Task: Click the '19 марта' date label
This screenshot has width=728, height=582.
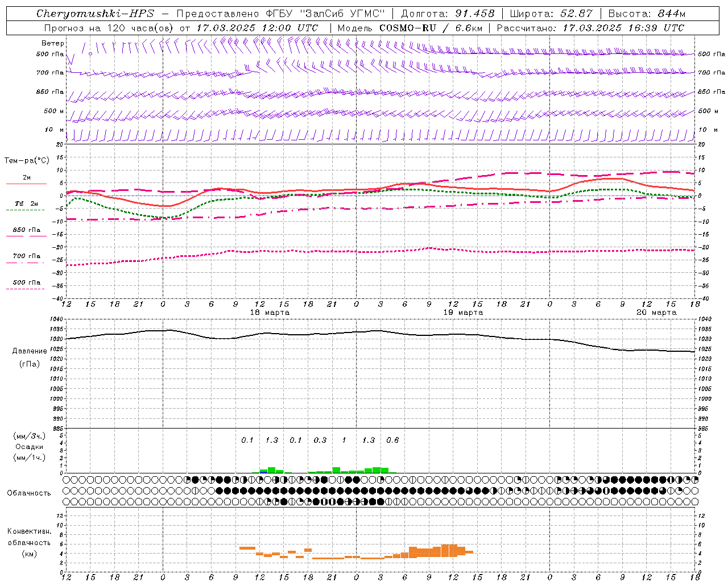Action: point(463,313)
